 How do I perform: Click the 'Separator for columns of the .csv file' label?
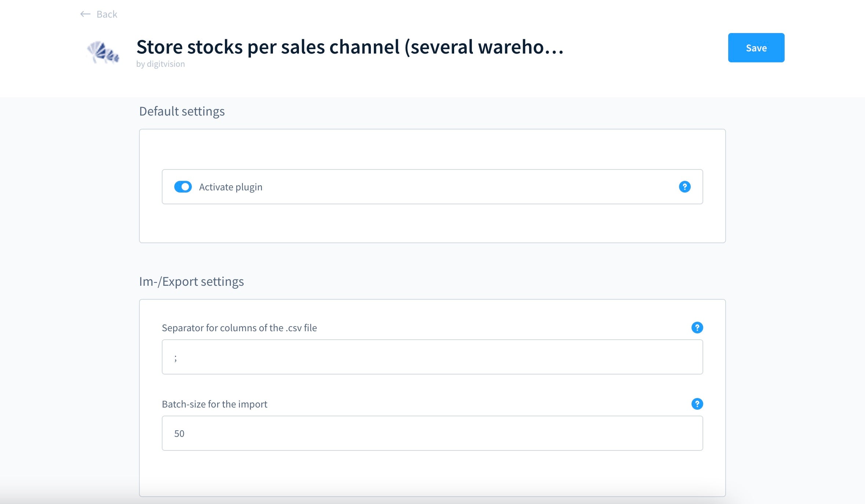click(x=239, y=328)
